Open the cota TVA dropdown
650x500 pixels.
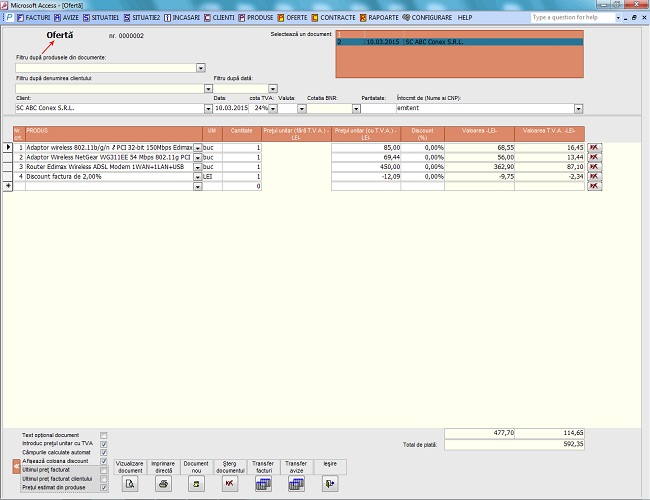(x=273, y=108)
